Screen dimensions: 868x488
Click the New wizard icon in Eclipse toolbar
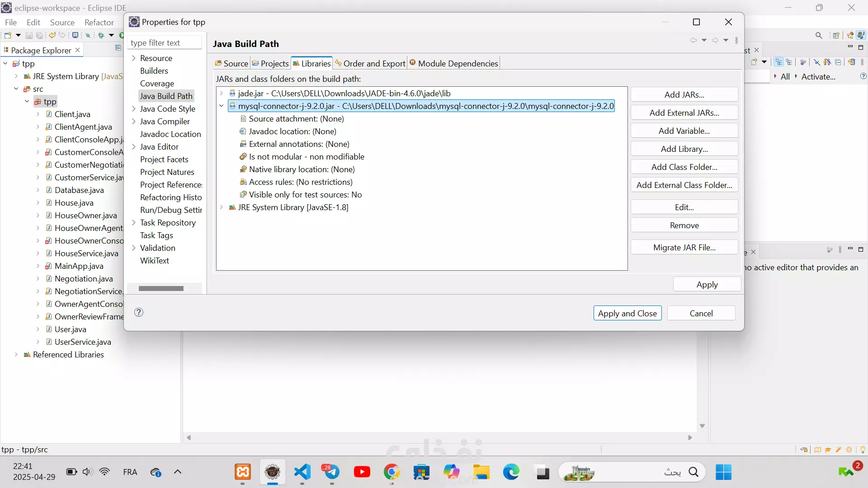coord(8,35)
